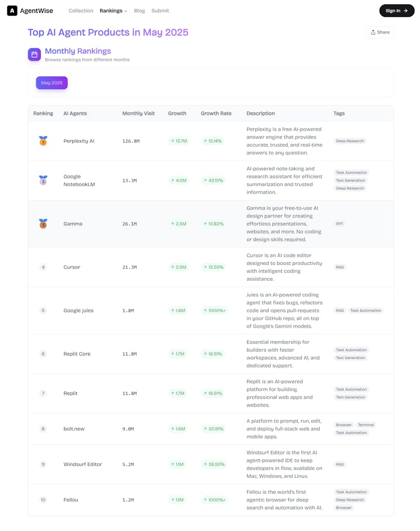Click the AgentWise logo icon
The height and width of the screenshot is (531, 420).
pyautogui.click(x=12, y=11)
